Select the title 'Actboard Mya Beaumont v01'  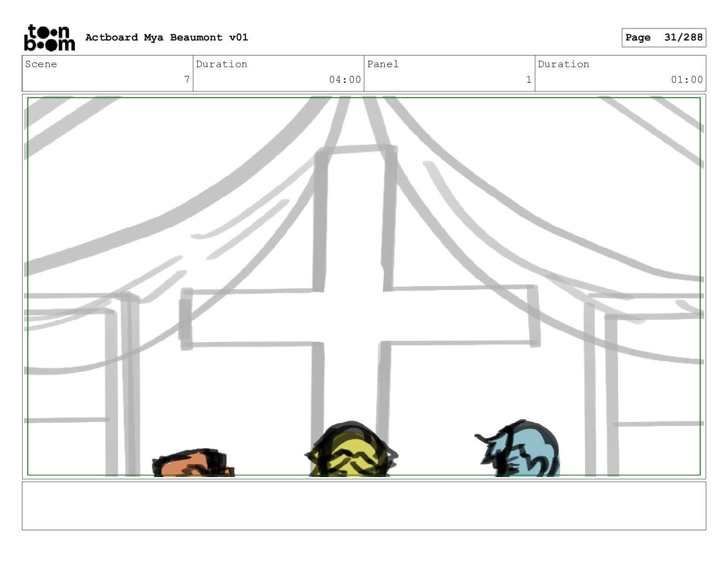(x=166, y=37)
